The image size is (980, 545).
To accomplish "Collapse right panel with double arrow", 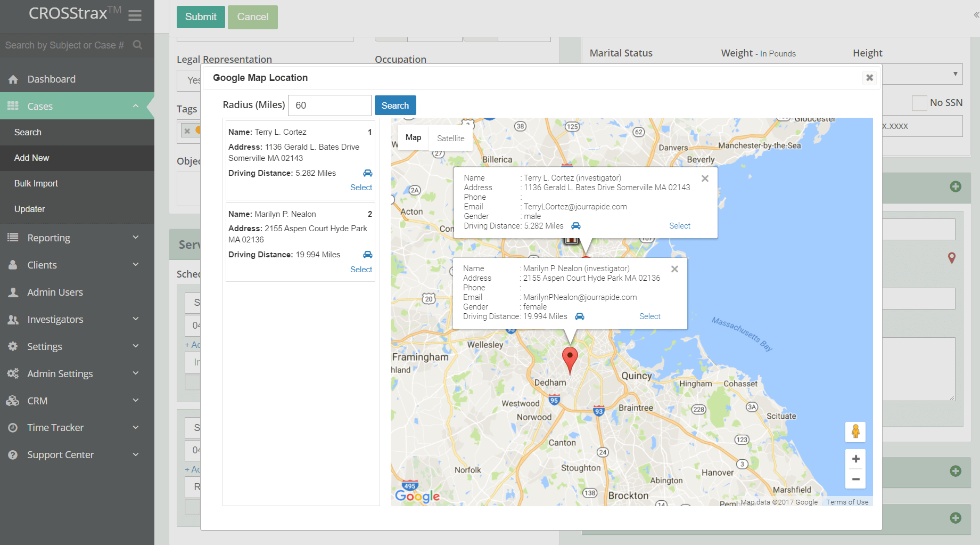I will (976, 15).
